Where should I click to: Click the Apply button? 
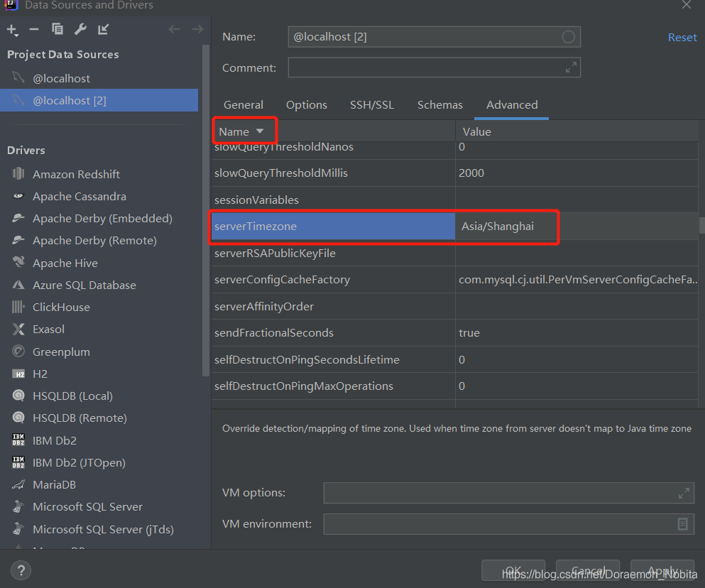pyautogui.click(x=662, y=570)
